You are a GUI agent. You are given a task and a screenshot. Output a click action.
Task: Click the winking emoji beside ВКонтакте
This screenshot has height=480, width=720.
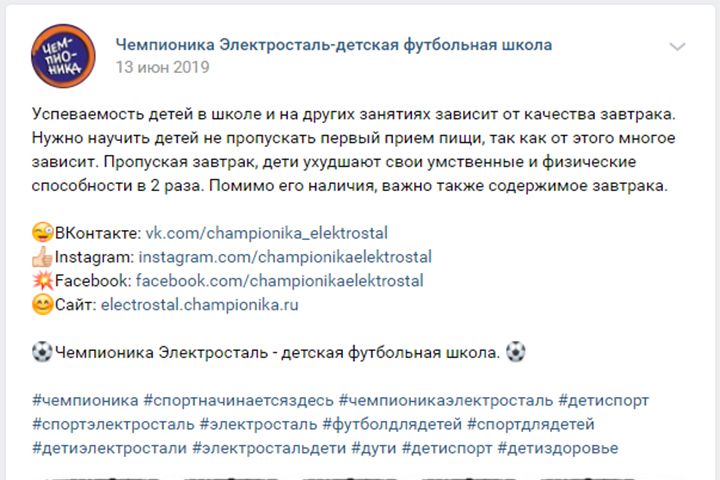click(x=42, y=233)
